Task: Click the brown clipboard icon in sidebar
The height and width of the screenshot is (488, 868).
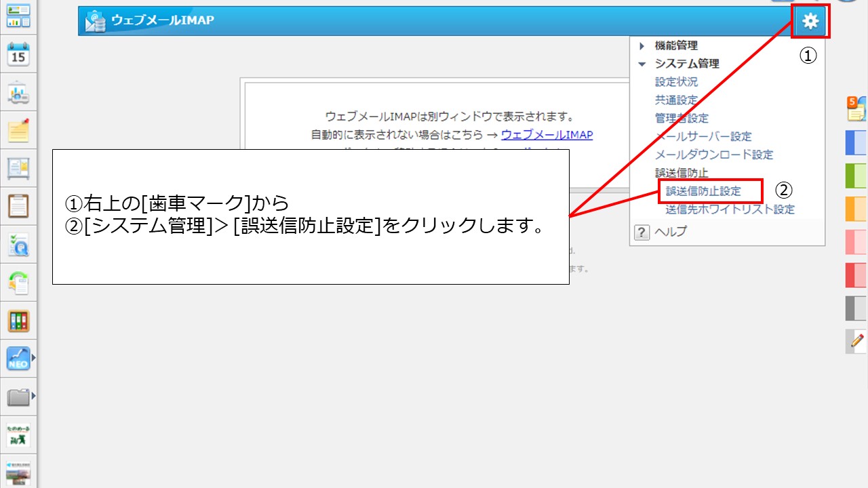Action: [x=18, y=205]
